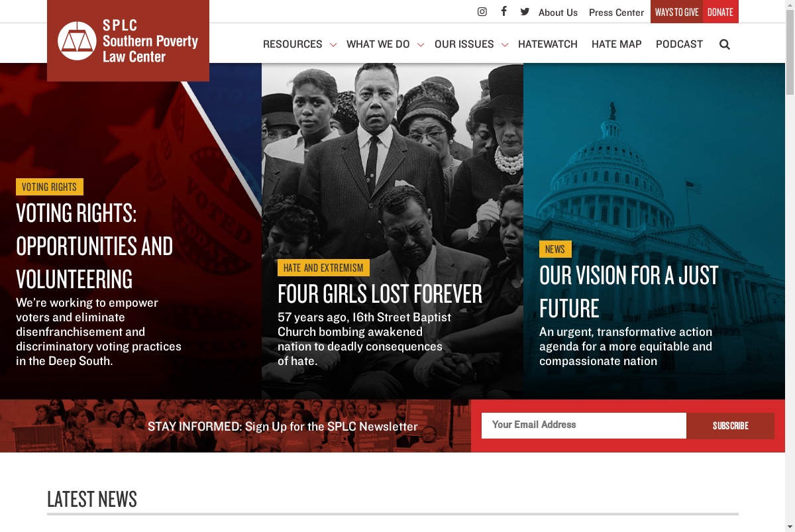Expand the Resources dropdown chevron
The width and height of the screenshot is (795, 532).
click(x=333, y=45)
